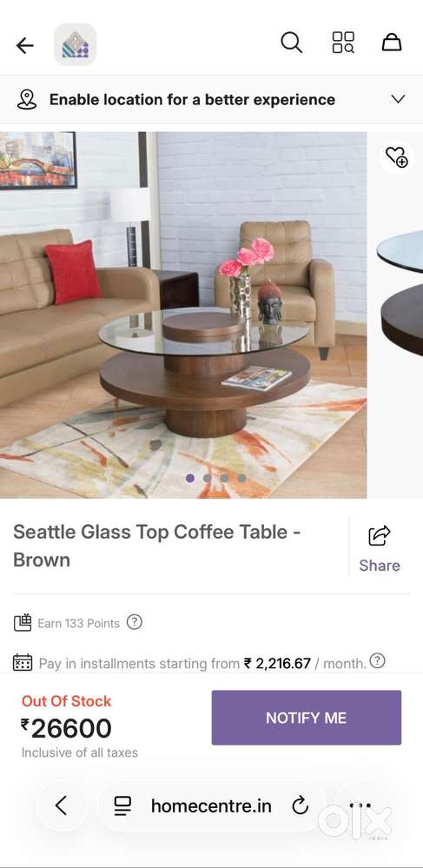This screenshot has height=868, width=423.
Task: Expand the enable location banner chevron
Action: (x=398, y=99)
